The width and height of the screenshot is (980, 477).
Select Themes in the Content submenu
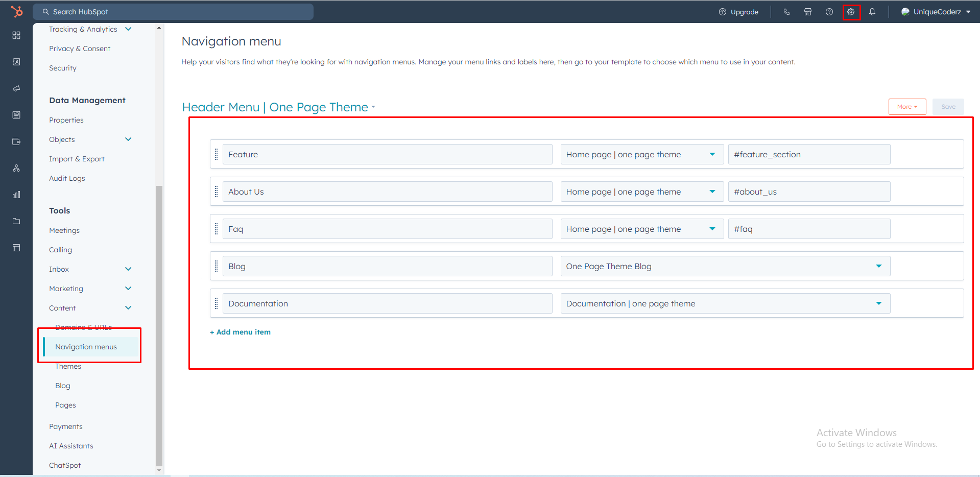pyautogui.click(x=68, y=366)
